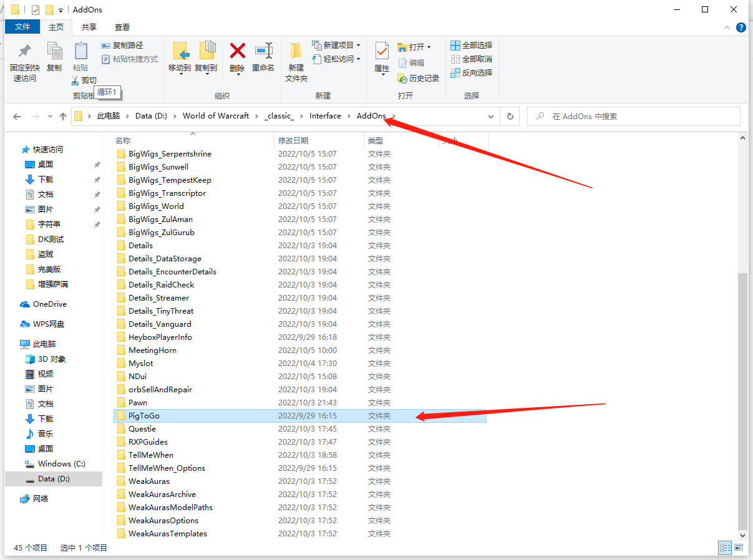Click Select All (全部选择)

(471, 45)
